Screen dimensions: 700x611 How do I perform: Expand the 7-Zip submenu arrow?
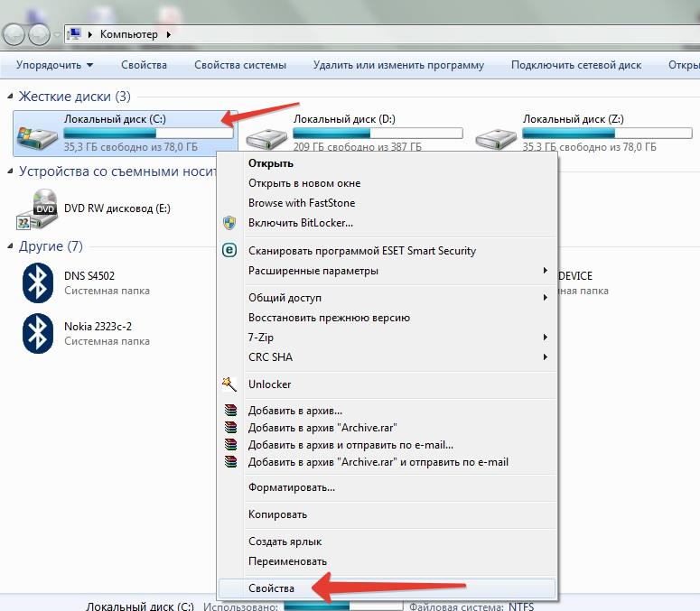(546, 338)
